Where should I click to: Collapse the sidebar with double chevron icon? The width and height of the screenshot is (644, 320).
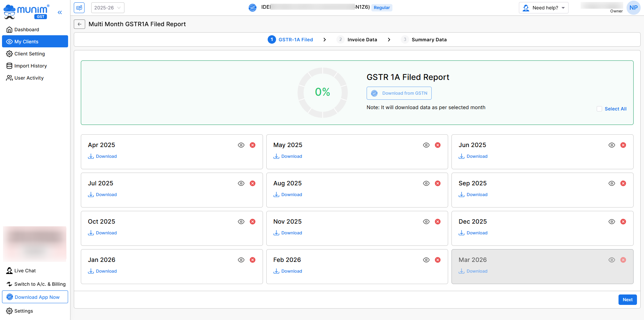tap(60, 12)
